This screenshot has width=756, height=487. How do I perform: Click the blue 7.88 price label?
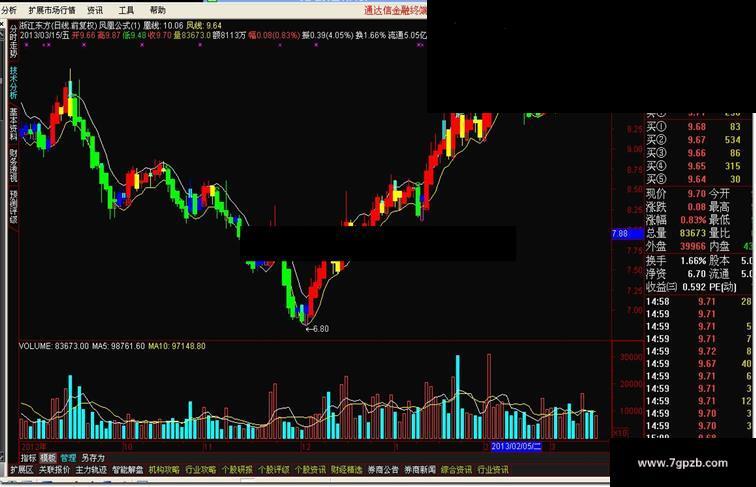pyautogui.click(x=627, y=234)
